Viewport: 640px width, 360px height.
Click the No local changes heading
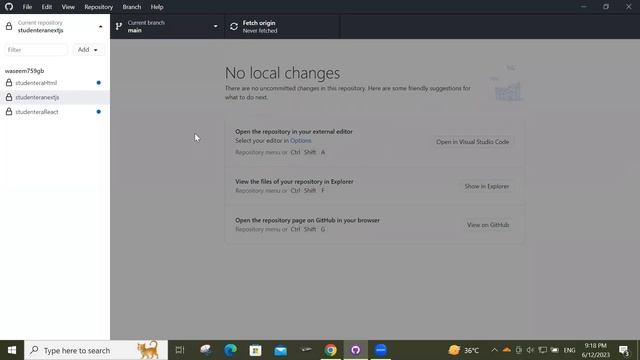(282, 73)
